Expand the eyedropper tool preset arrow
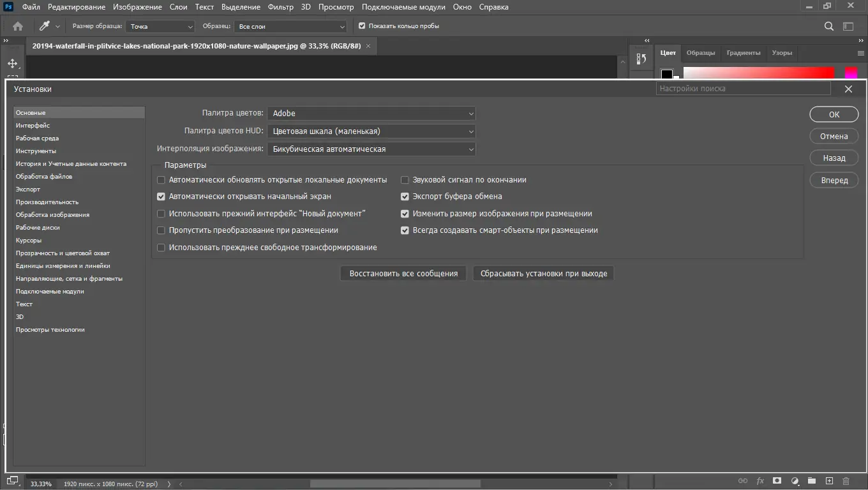Screen dimensions: 868x490 [58, 27]
